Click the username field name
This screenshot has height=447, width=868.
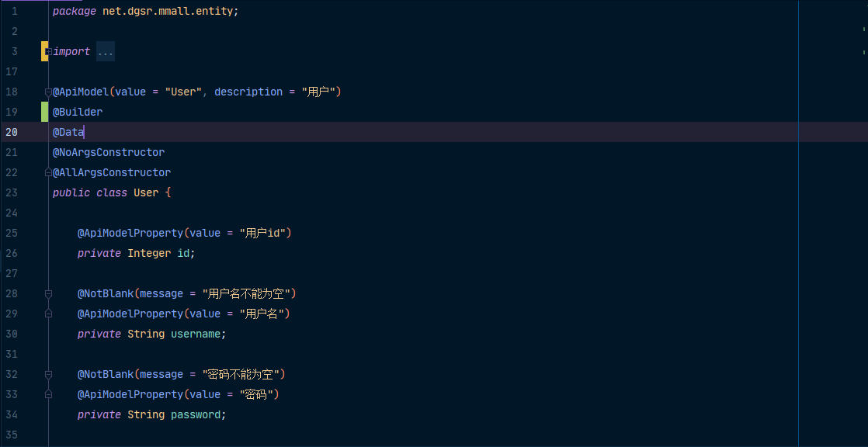[196, 334]
